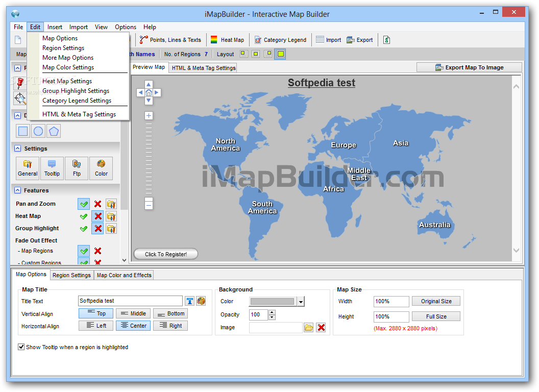The height and width of the screenshot is (392, 539).
Task: Open the Points, Lines & Texts tool
Action: [170, 40]
